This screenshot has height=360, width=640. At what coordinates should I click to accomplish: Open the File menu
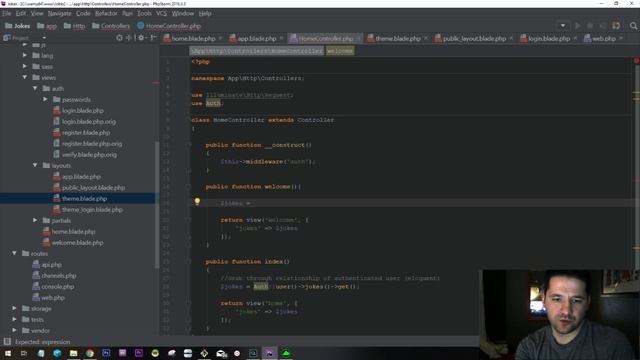[7, 13]
